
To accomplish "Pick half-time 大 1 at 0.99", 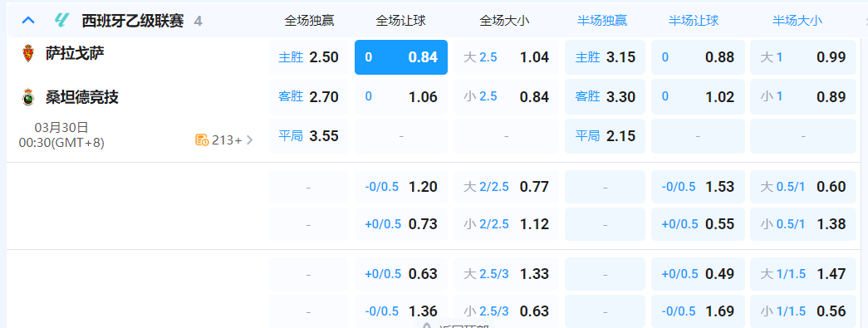I will [803, 57].
